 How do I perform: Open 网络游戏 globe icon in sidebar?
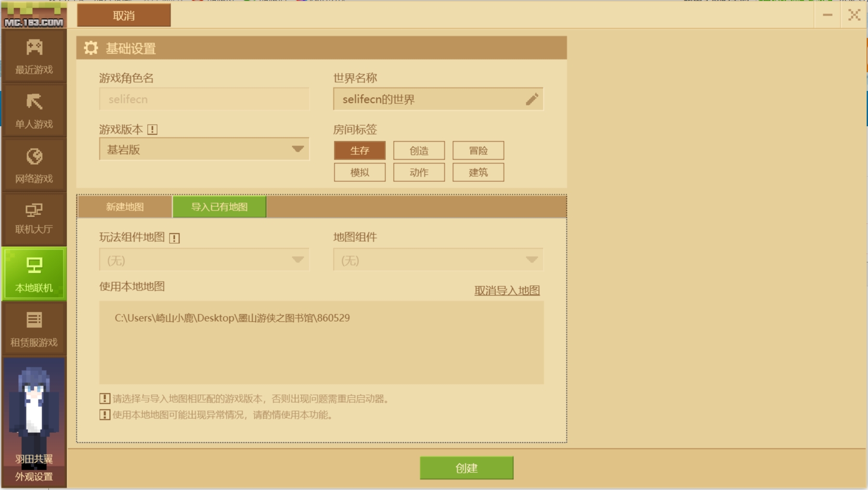34,157
